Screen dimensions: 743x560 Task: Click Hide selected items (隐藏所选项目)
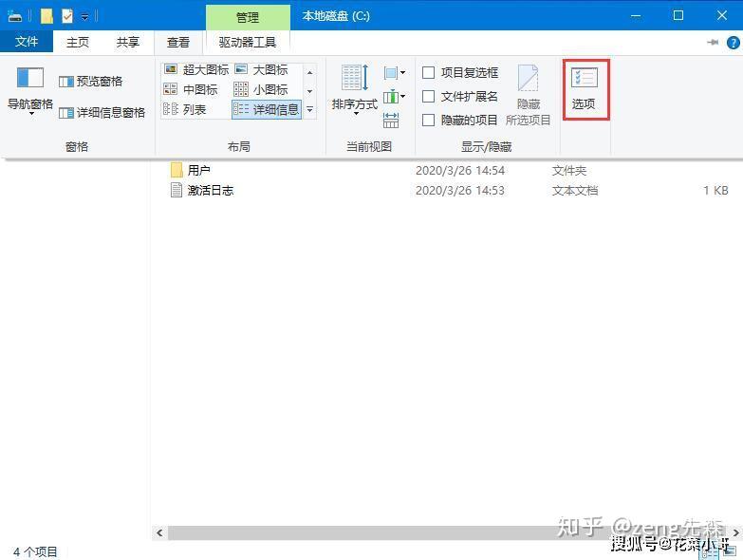coord(528,95)
